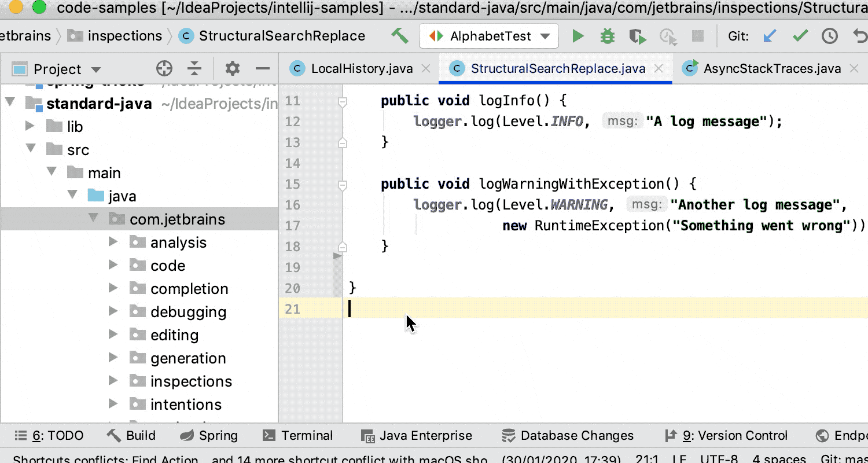Commit changes with the Git checkmark icon
This screenshot has height=463, width=868.
(800, 36)
